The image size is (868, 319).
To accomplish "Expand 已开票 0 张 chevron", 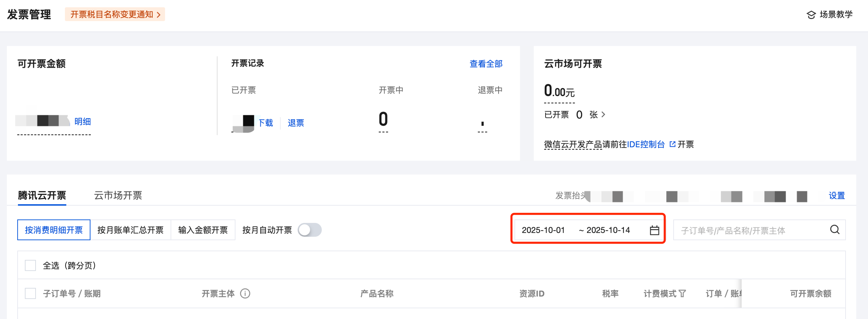I will click(603, 115).
